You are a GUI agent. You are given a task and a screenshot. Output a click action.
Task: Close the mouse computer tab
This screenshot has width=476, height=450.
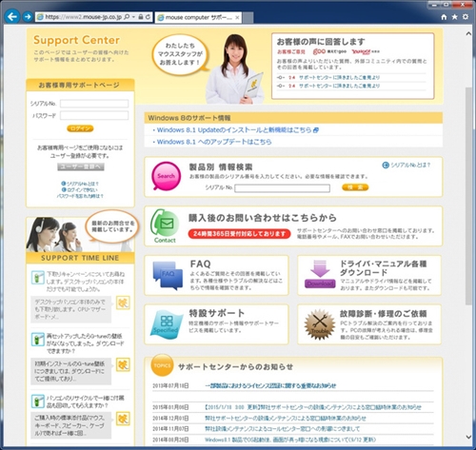point(237,17)
